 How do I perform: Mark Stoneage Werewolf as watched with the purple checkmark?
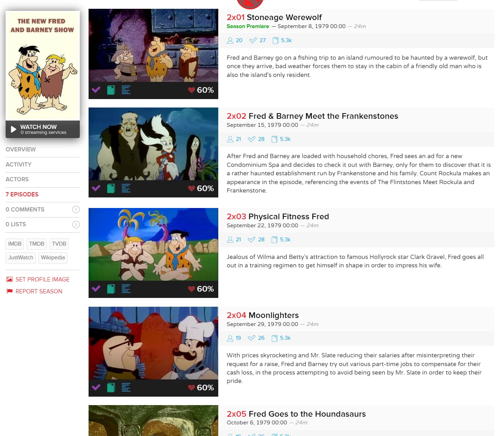point(96,90)
